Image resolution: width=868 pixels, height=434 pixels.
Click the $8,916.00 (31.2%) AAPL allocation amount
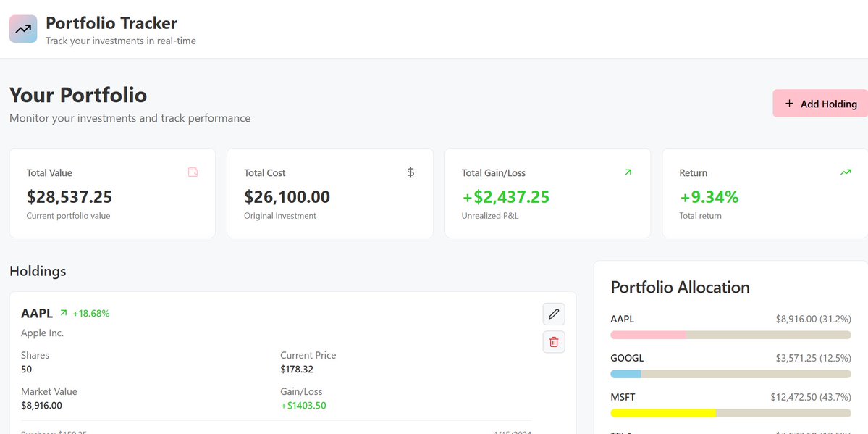coord(813,319)
